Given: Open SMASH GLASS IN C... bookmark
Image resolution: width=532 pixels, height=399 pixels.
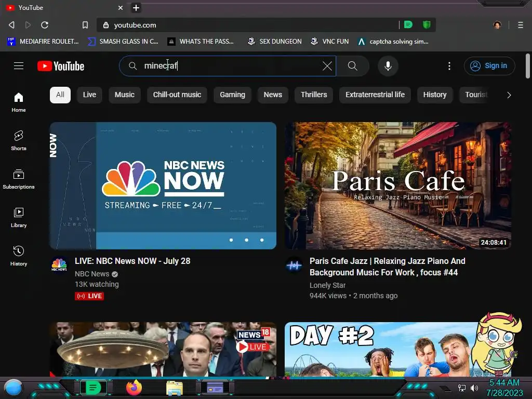Looking at the screenshot, I should [x=123, y=42].
